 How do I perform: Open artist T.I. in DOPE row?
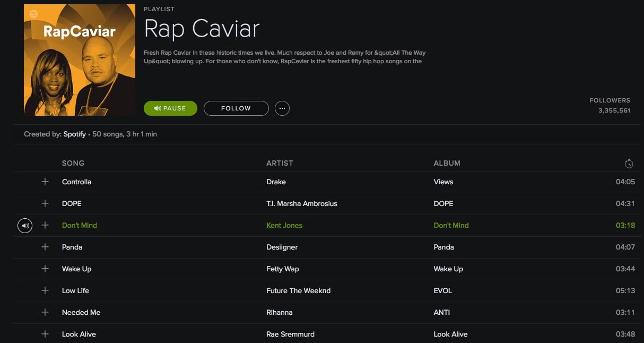pyautogui.click(x=271, y=203)
